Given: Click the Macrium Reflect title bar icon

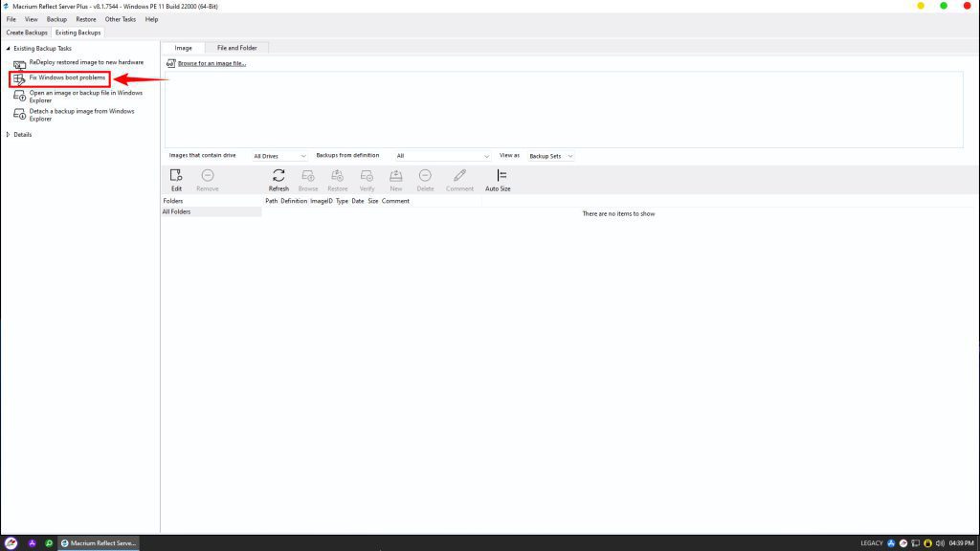Looking at the screenshot, I should 7,7.
